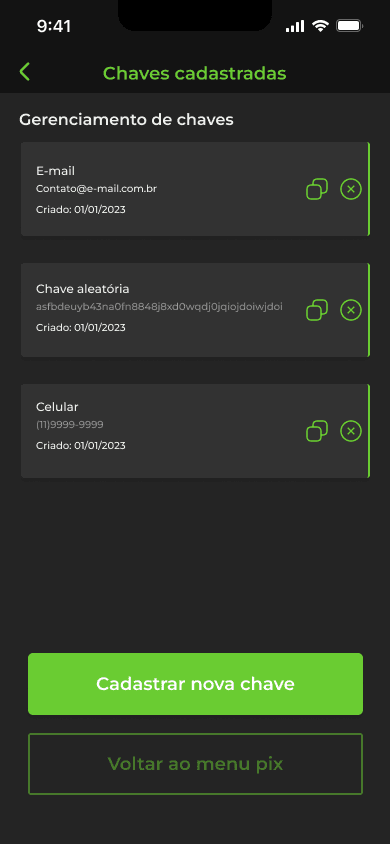This screenshot has height=844, width=390.
Task: Tap the battery indicator in status bar
Action: pos(350,26)
